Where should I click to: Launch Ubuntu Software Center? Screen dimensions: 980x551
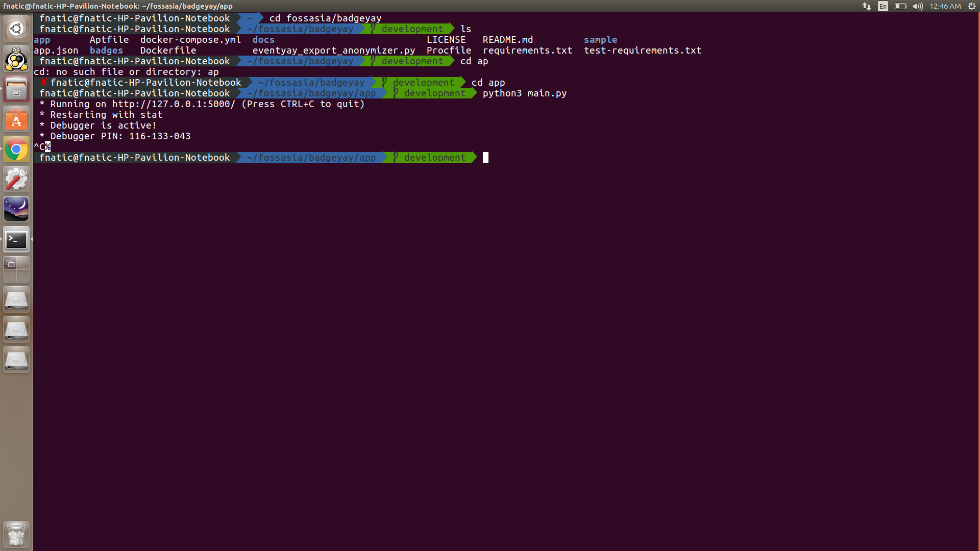coord(16,119)
